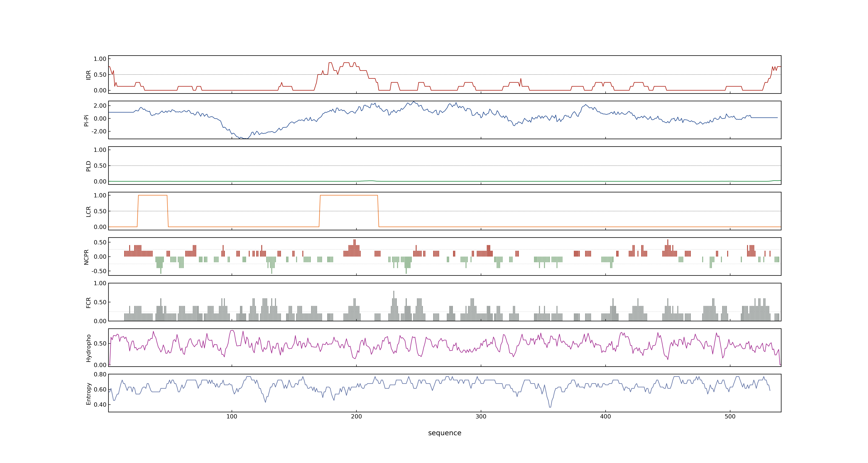Click the IDR axis label
Screen dimensions: 868x463
(x=88, y=75)
